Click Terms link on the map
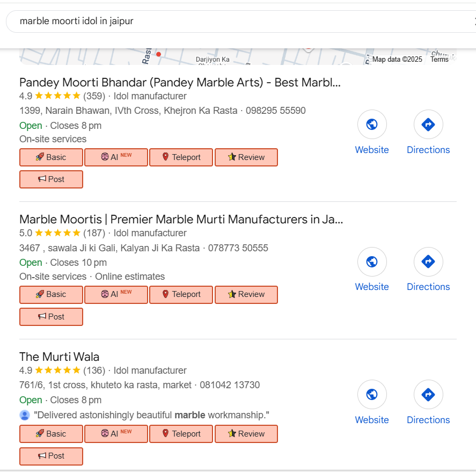This screenshot has width=476, height=472. point(439,59)
